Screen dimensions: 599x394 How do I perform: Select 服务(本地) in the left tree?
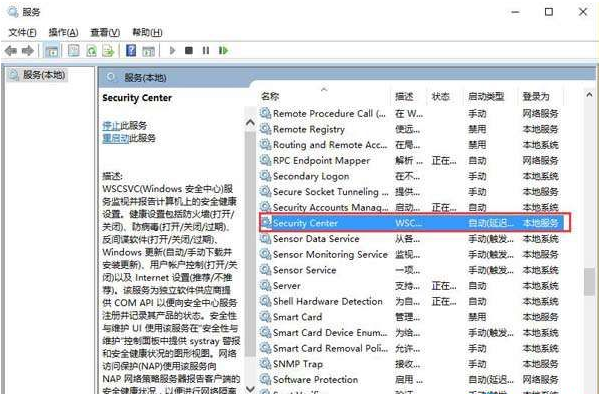44,75
